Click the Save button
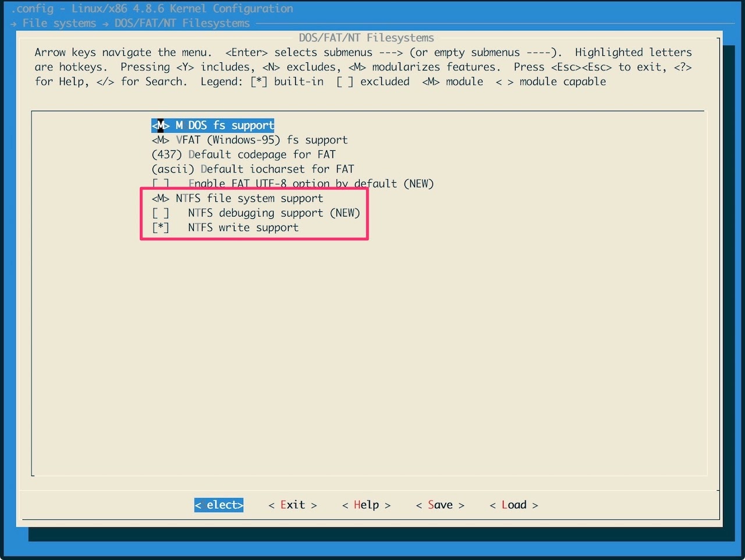The image size is (745, 560). (440, 505)
